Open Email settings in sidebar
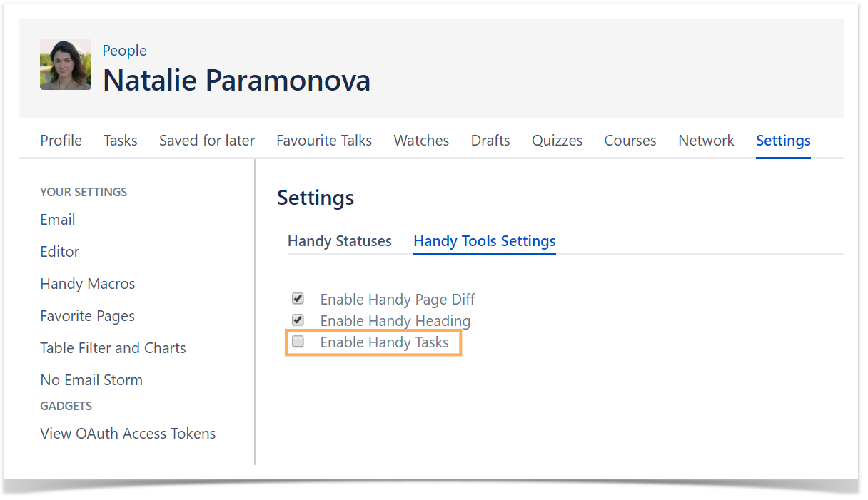The image size is (868, 500). [58, 220]
